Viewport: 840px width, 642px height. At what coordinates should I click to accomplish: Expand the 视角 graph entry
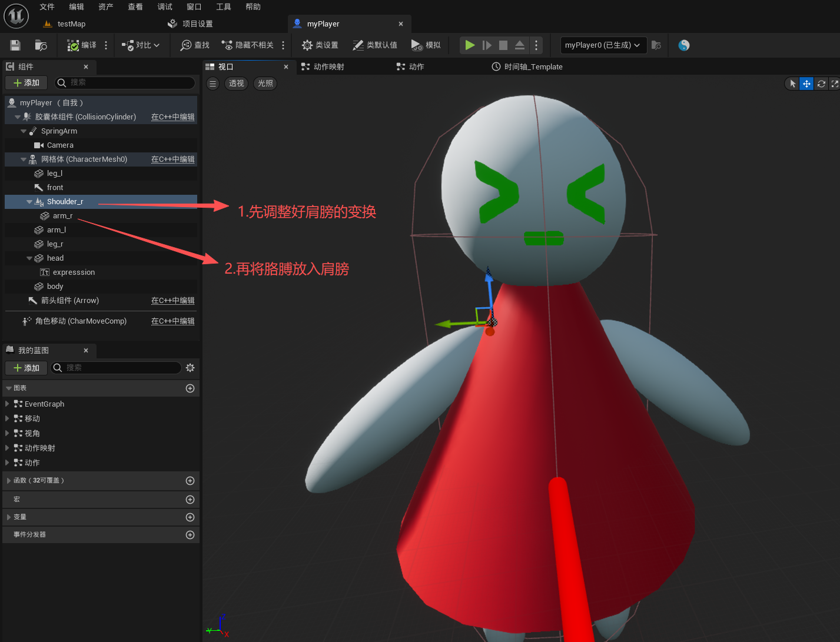pos(7,433)
